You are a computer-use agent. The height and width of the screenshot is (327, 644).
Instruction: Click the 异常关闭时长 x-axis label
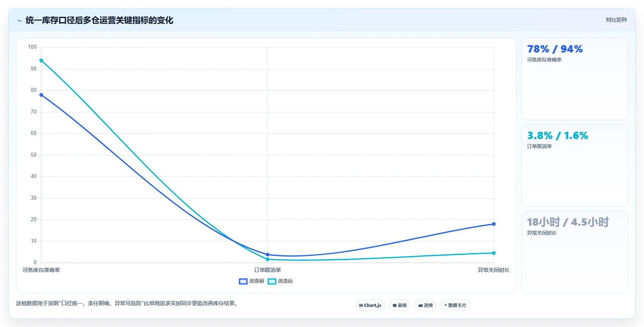pyautogui.click(x=494, y=270)
